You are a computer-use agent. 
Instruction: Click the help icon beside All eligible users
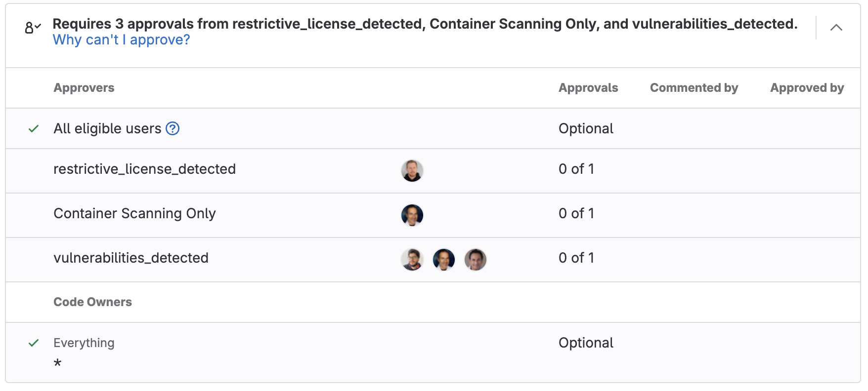[x=173, y=128]
